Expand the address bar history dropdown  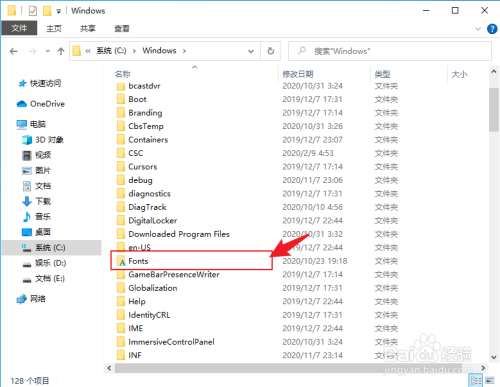click(251, 51)
